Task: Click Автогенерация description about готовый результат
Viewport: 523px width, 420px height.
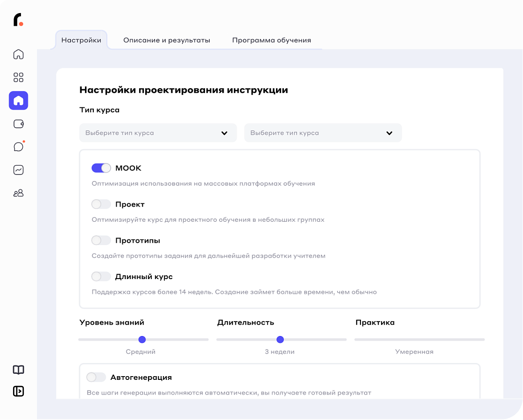Action: [229, 392]
